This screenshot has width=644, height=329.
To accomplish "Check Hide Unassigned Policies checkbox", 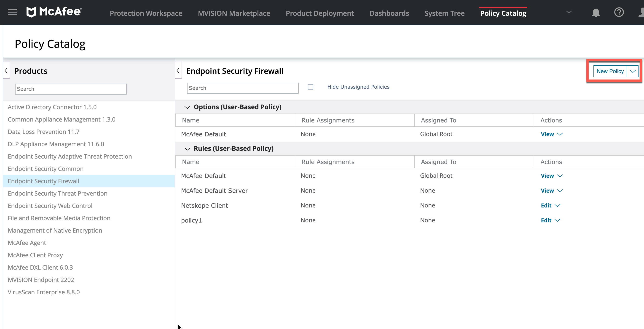I will [311, 87].
